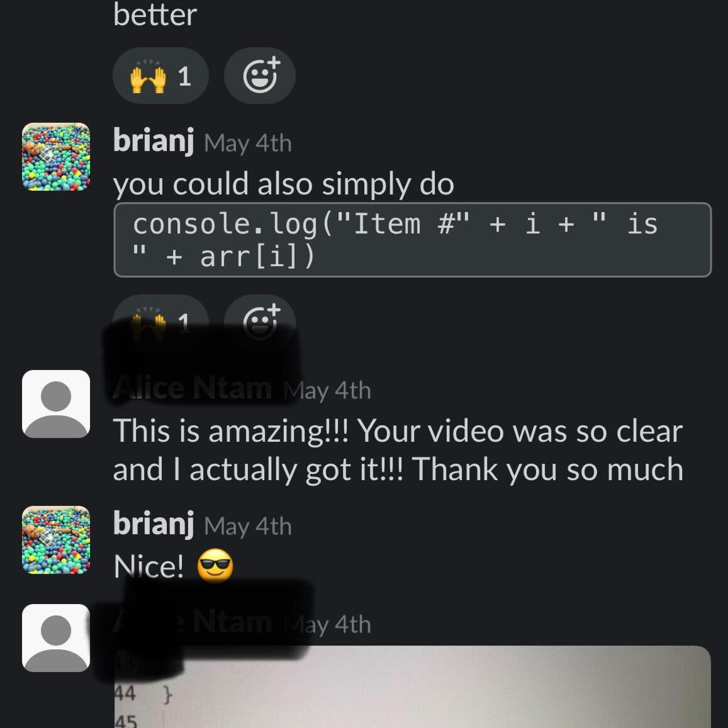This screenshot has width=728, height=728.
Task: Open brianj's avatar beside the code snippet message
Action: coord(56,157)
